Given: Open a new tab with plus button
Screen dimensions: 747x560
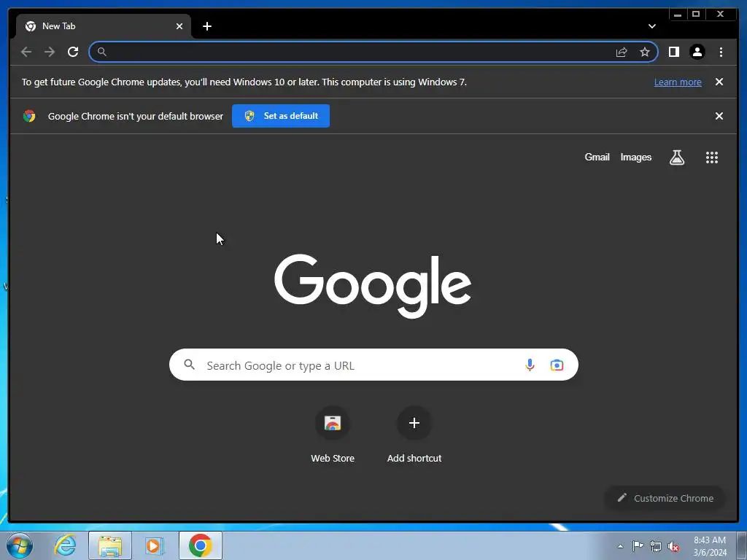Looking at the screenshot, I should click(206, 26).
